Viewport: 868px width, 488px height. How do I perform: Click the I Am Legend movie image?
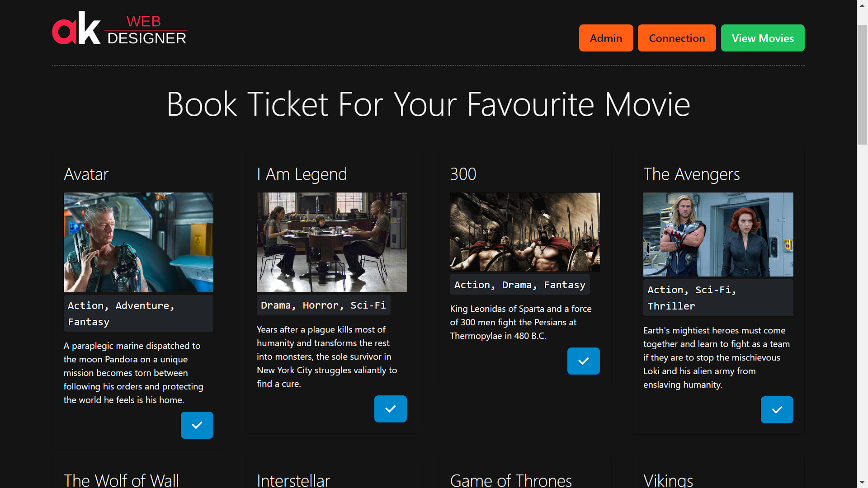pyautogui.click(x=331, y=242)
